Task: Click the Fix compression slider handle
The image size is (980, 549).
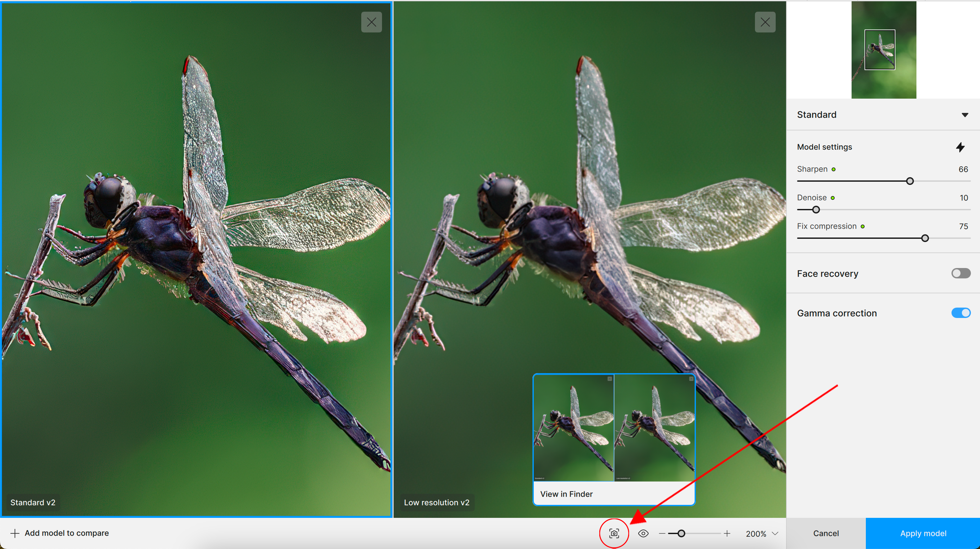Action: tap(925, 238)
